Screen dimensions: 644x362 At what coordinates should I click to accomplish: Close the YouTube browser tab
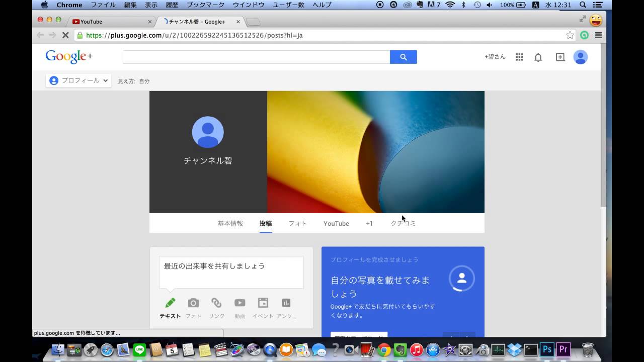149,22
